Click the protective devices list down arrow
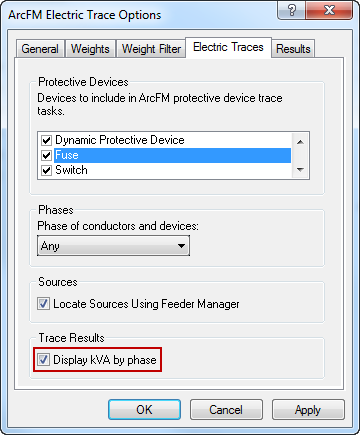Screen dimensions: 360x435 pyautogui.click(x=300, y=170)
